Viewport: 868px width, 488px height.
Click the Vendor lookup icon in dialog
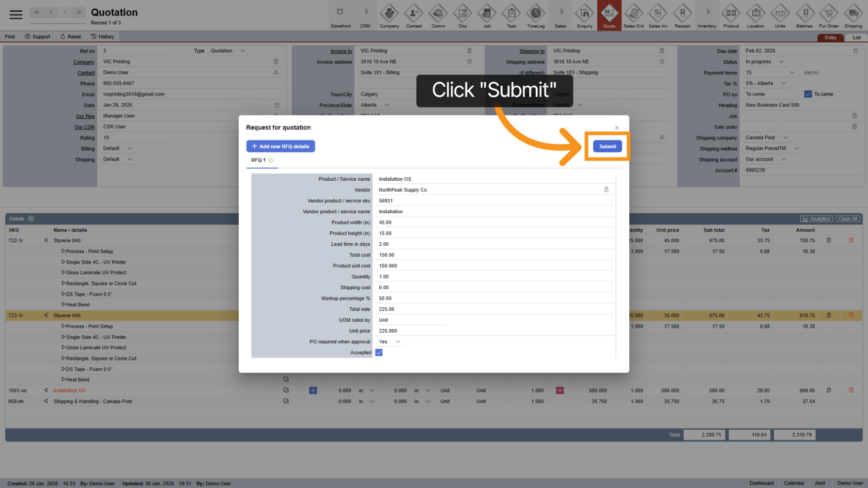606,190
